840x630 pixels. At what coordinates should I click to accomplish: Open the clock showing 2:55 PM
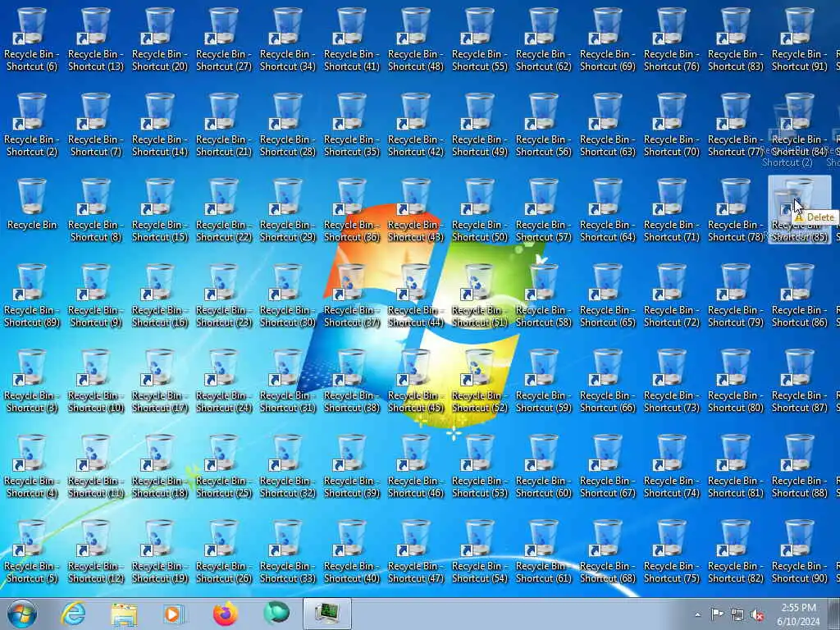pos(798,614)
